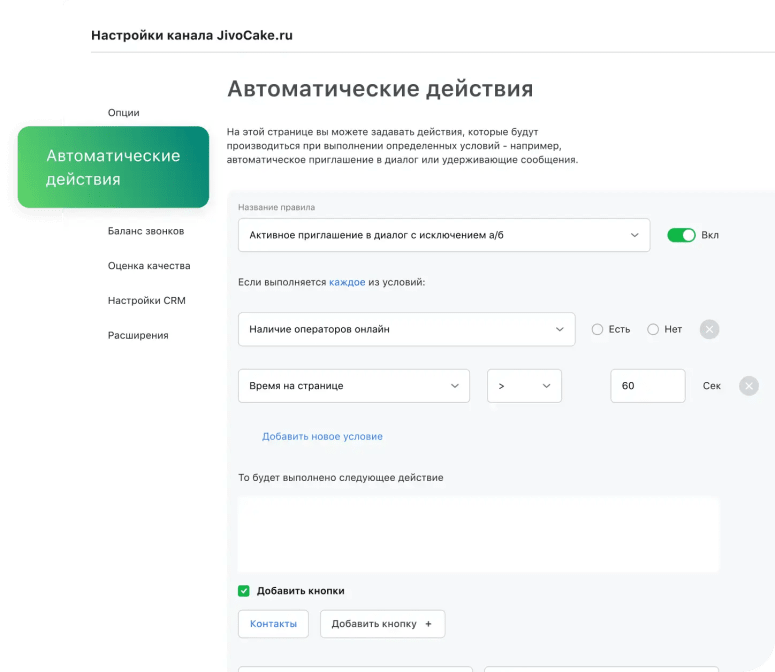Click the Настройки канала JivoCake.ru header
This screenshot has width=775, height=672.
pos(192,36)
